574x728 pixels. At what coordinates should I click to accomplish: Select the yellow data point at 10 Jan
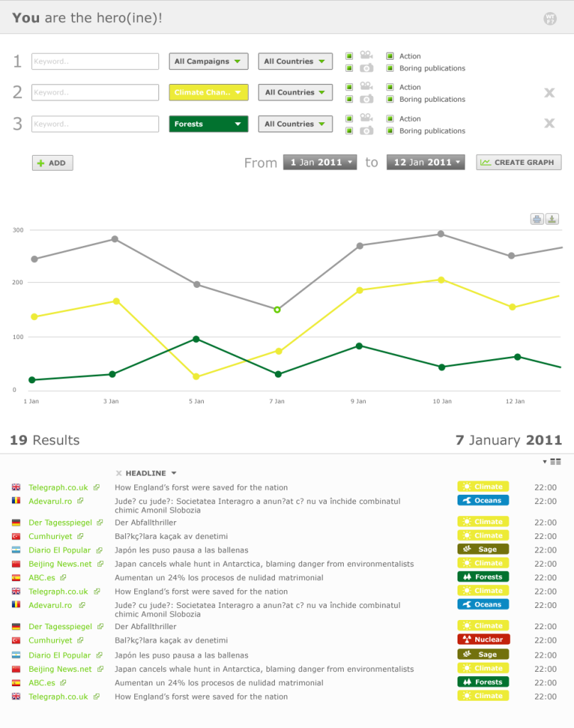point(441,280)
